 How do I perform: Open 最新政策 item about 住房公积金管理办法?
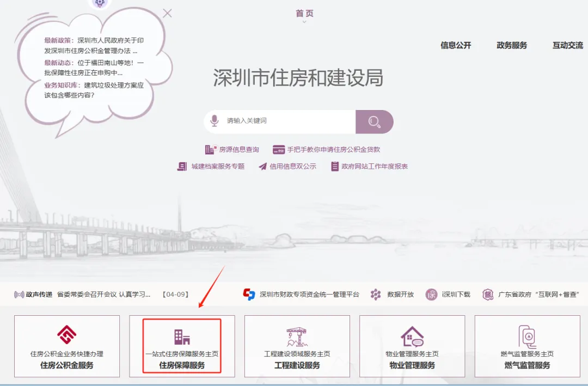click(94, 45)
